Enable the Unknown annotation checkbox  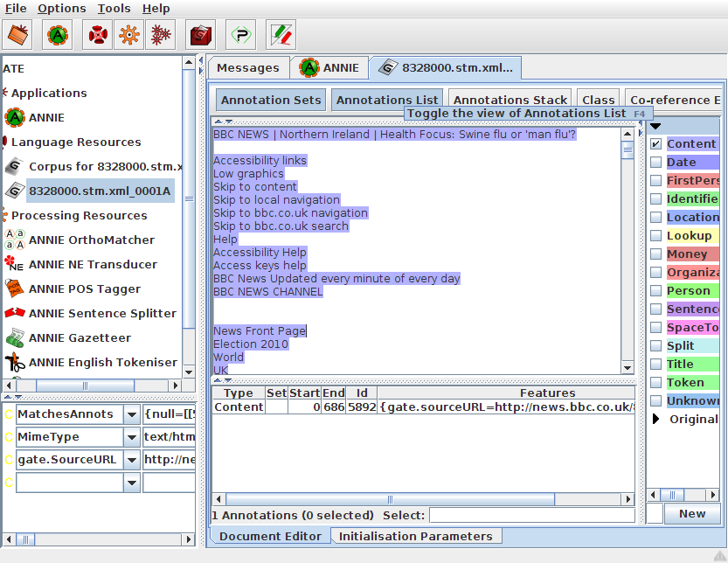pyautogui.click(x=655, y=401)
